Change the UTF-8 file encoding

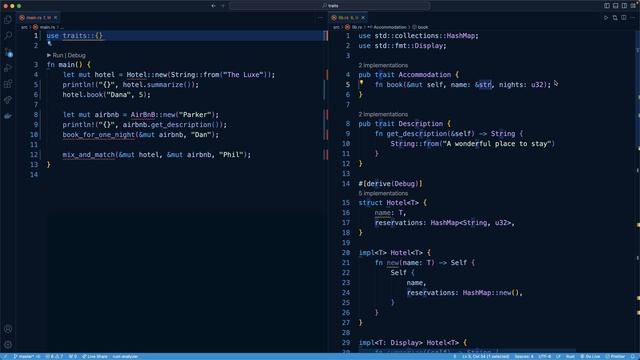pos(544,356)
